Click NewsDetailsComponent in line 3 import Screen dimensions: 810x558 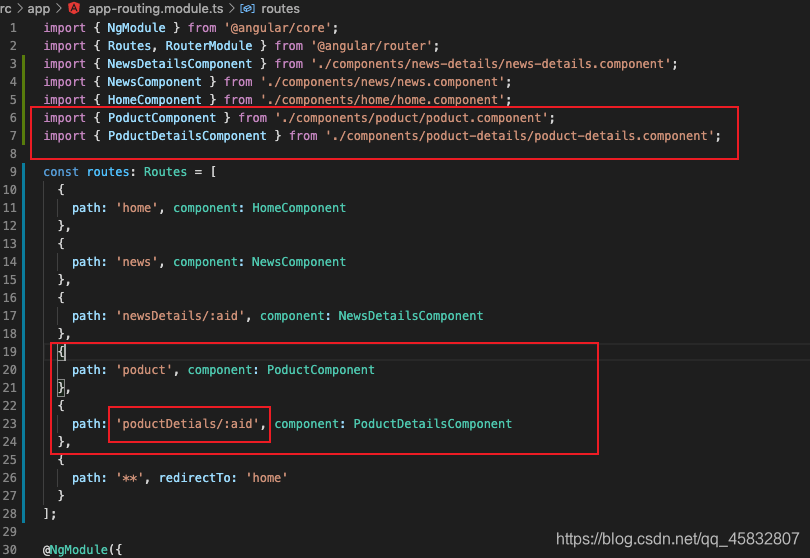point(180,64)
